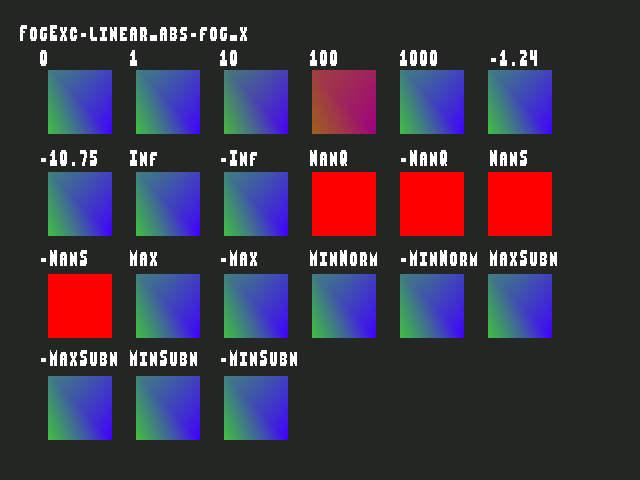Click the -Inf label text
The image size is (640, 480).
coord(239,158)
